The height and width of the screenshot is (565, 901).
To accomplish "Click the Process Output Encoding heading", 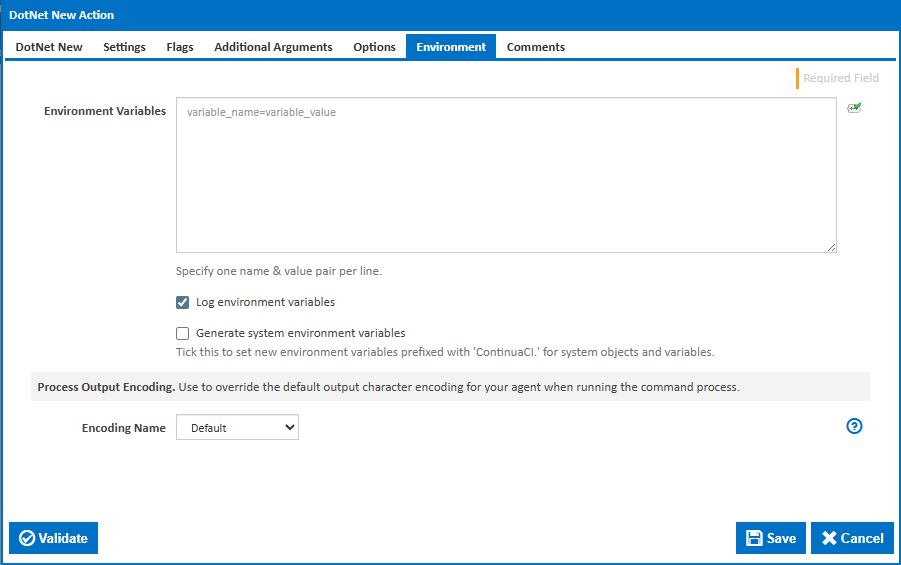I will tap(106, 387).
